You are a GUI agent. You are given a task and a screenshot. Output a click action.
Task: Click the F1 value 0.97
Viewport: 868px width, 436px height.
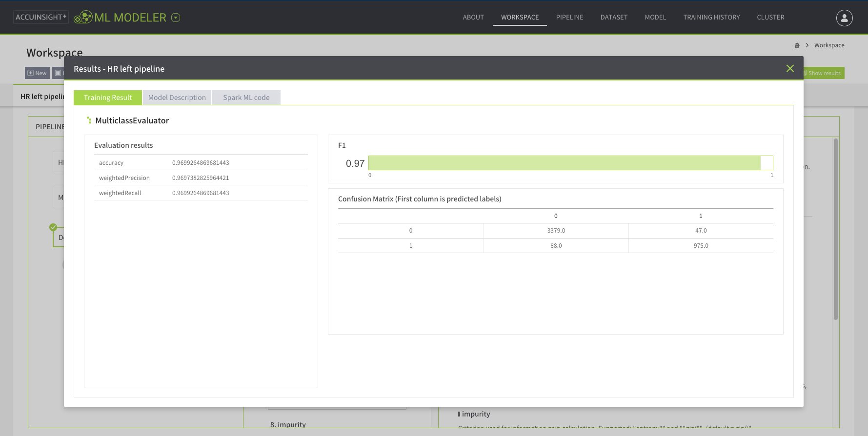coord(355,163)
